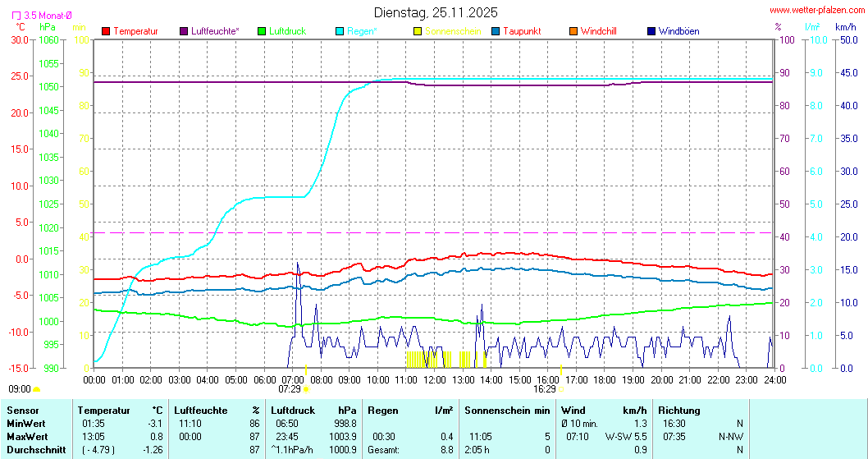Click the dark blue Windböen legend square
868x459 pixels.
651,31
